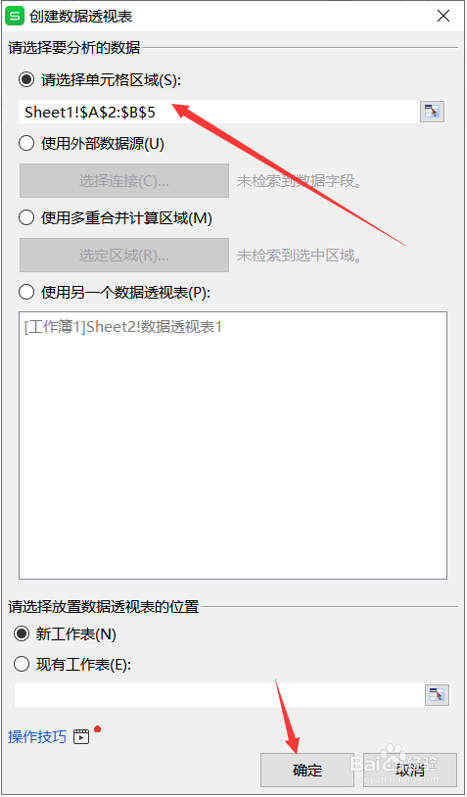467x797 pixels.
Task: Confirm with the 确定 button
Action: coord(307,770)
